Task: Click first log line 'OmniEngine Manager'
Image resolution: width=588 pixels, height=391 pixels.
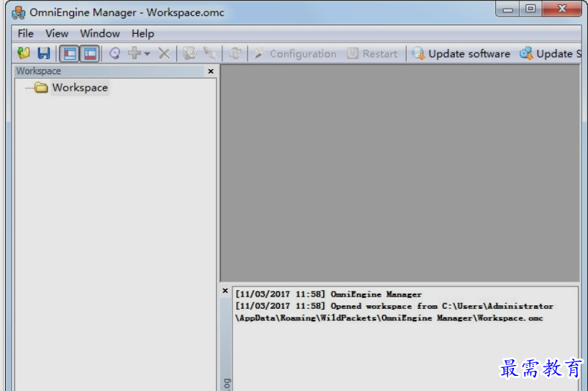Action: (328, 295)
